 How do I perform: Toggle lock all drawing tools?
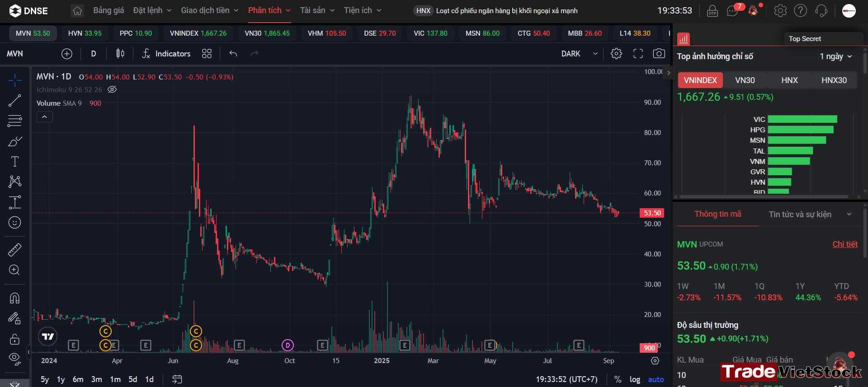click(x=14, y=339)
